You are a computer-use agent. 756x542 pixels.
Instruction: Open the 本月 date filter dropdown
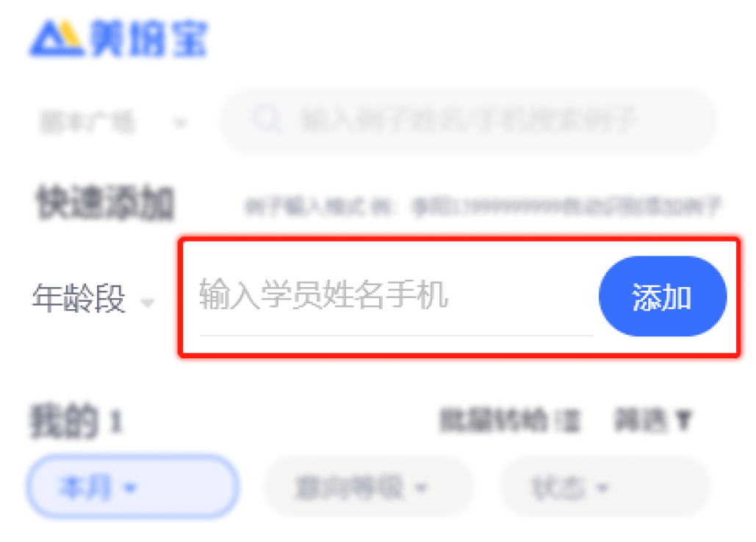pos(132,487)
